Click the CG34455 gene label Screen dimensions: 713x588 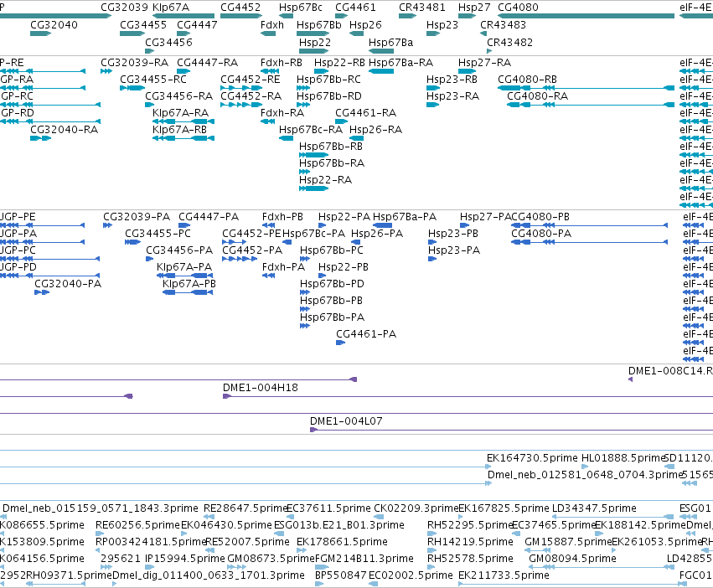(x=143, y=24)
